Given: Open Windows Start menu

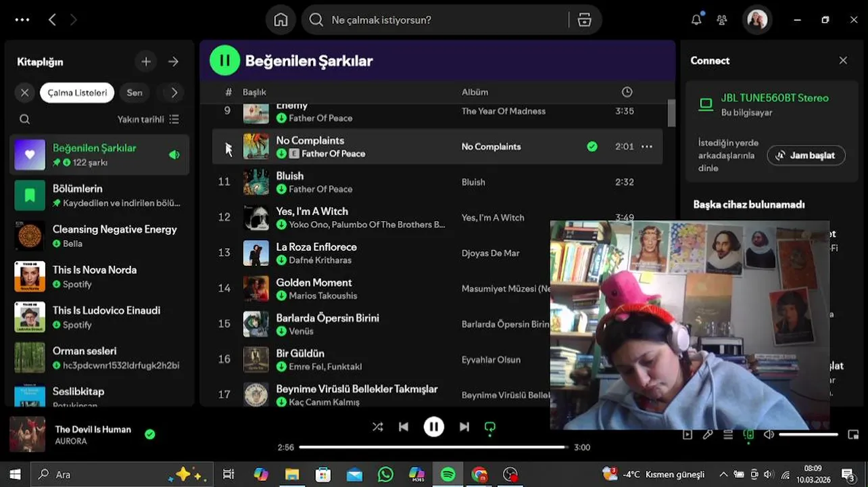Looking at the screenshot, I should coord(15,474).
